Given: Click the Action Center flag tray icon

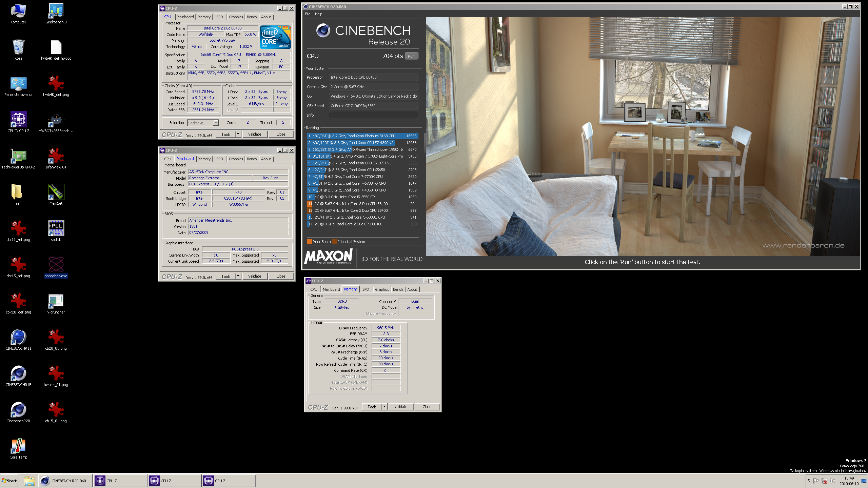Looking at the screenshot, I should [x=816, y=481].
